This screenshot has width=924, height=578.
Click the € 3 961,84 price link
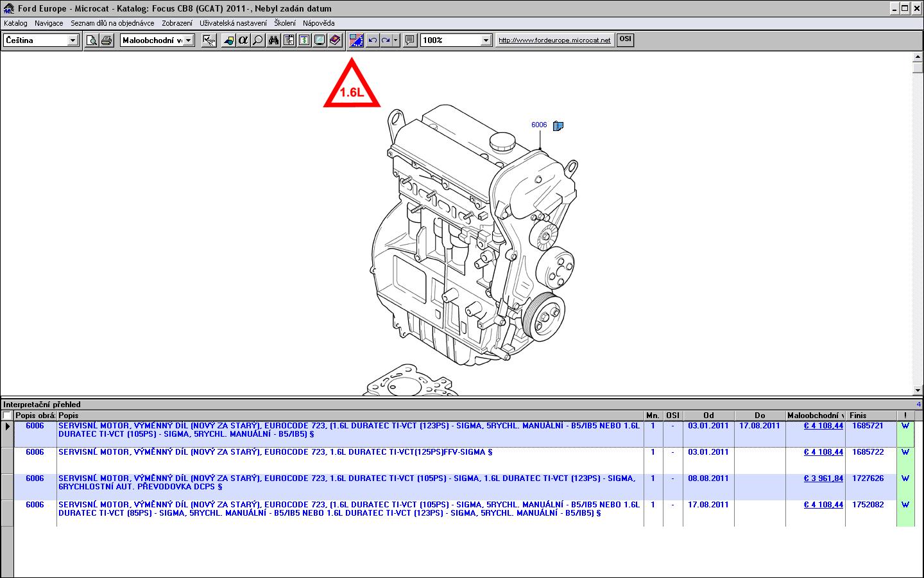pos(823,478)
